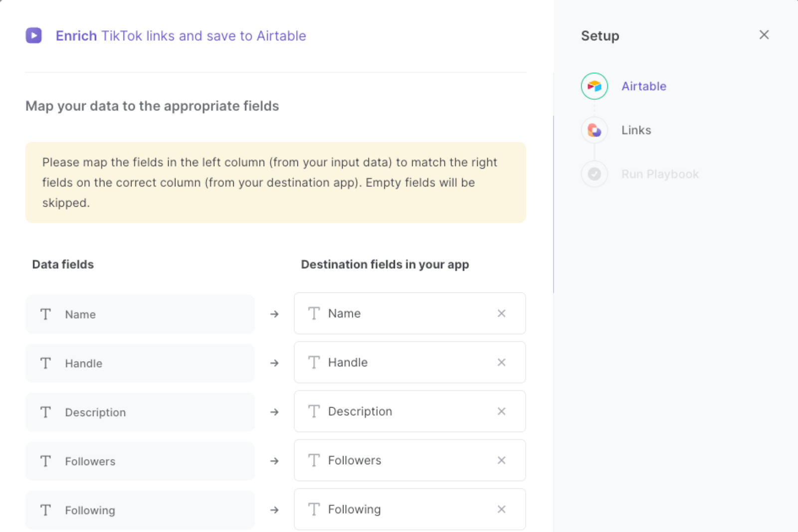798x532 pixels.
Task: Select the Airtable step in the Setup panel
Action: (x=643, y=86)
